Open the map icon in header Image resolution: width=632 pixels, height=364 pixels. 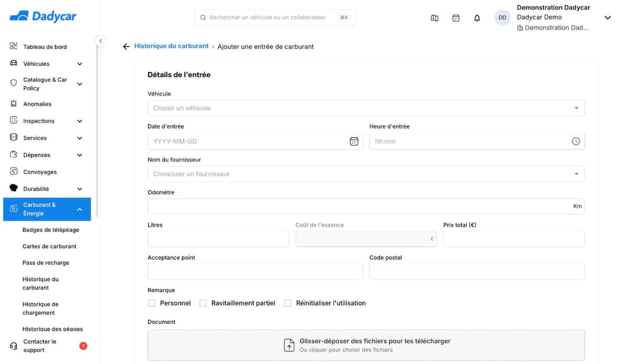point(434,18)
